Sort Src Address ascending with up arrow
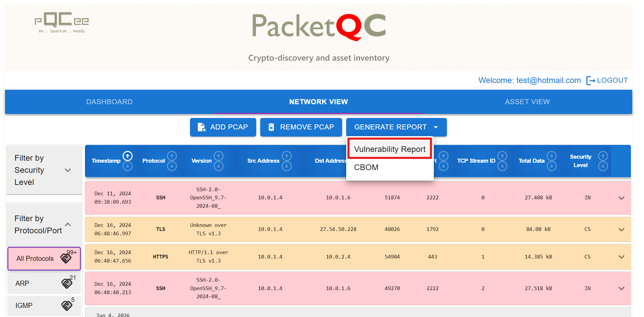This screenshot has height=317, width=644. (287, 156)
